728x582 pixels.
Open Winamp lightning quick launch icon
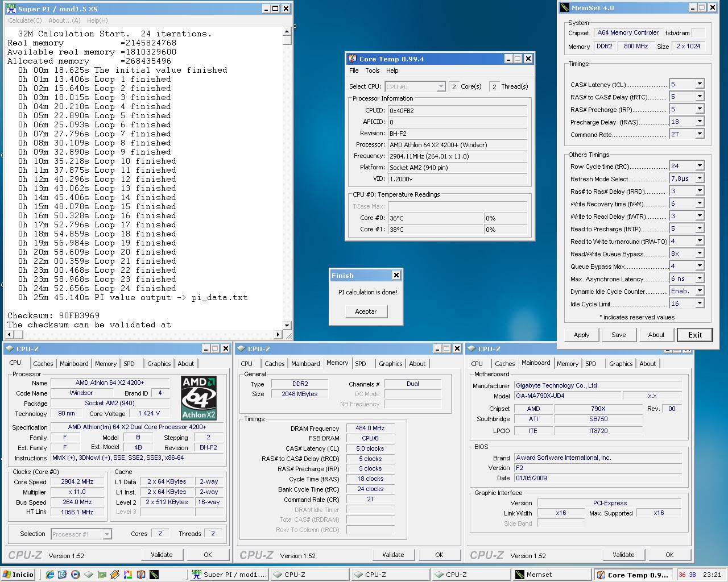[x=115, y=575]
